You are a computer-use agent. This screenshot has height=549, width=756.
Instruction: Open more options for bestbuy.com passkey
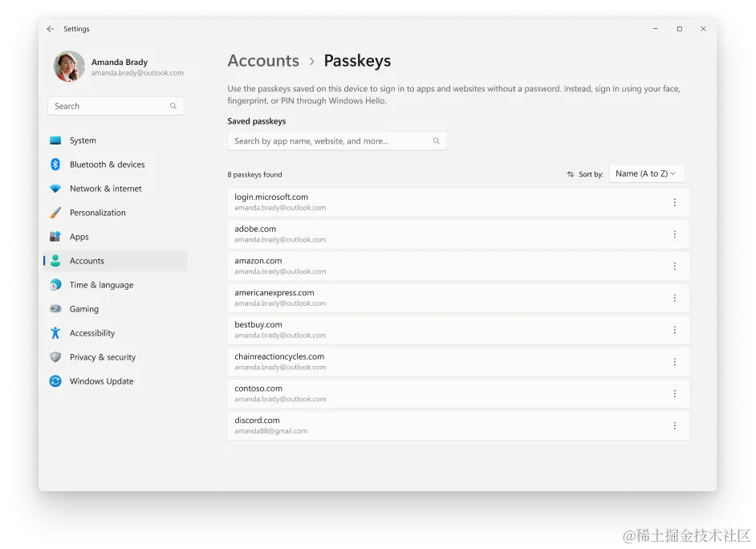click(674, 330)
